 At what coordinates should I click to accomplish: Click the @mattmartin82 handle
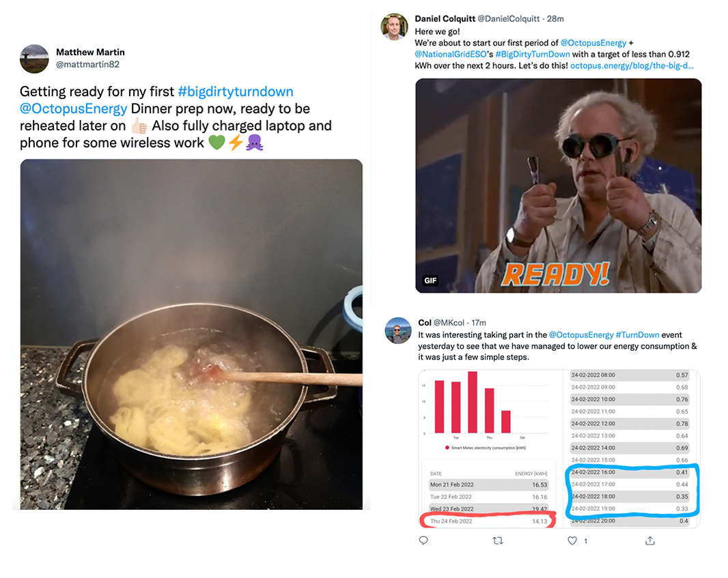click(x=87, y=64)
